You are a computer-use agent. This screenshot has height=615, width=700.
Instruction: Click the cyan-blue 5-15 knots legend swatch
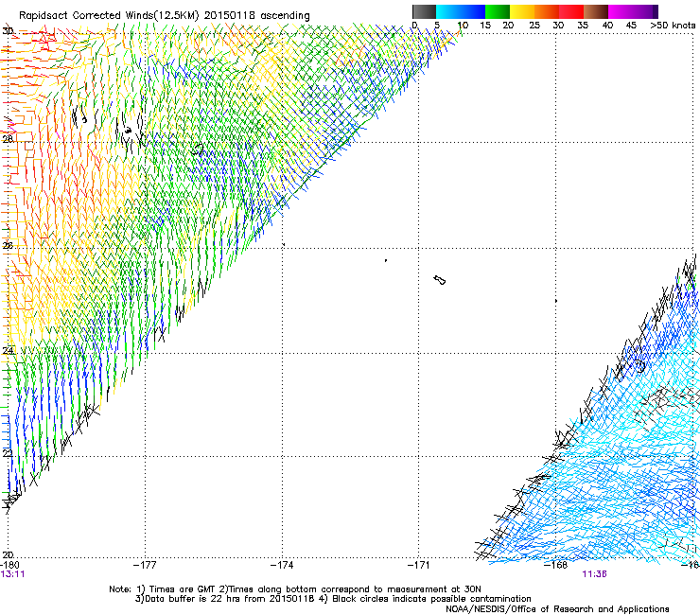461,11
